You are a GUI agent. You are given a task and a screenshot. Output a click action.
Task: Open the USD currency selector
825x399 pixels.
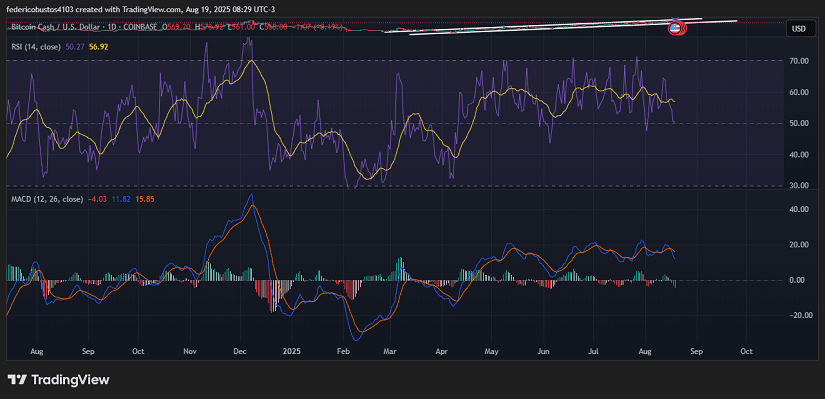tap(798, 29)
